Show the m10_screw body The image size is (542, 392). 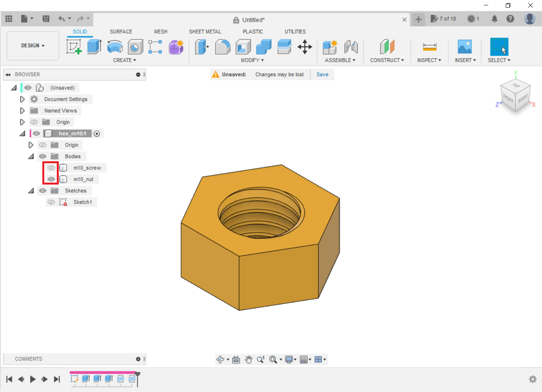click(x=51, y=168)
